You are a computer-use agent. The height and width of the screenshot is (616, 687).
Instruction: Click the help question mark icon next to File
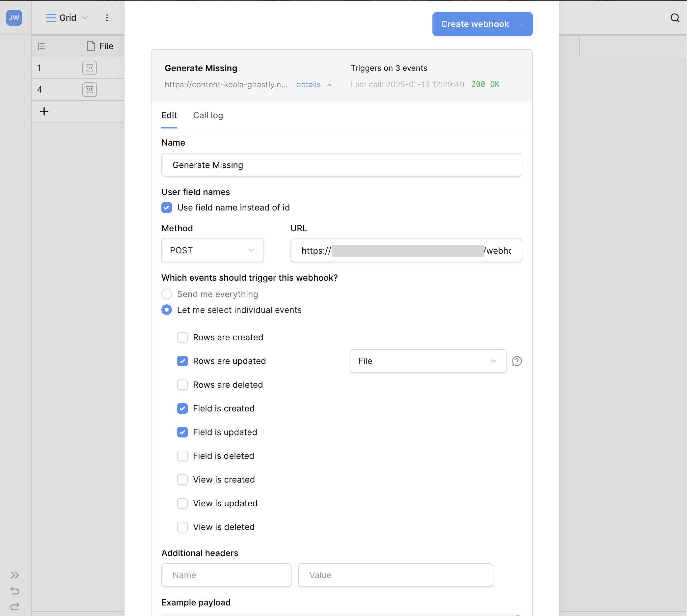click(x=517, y=361)
